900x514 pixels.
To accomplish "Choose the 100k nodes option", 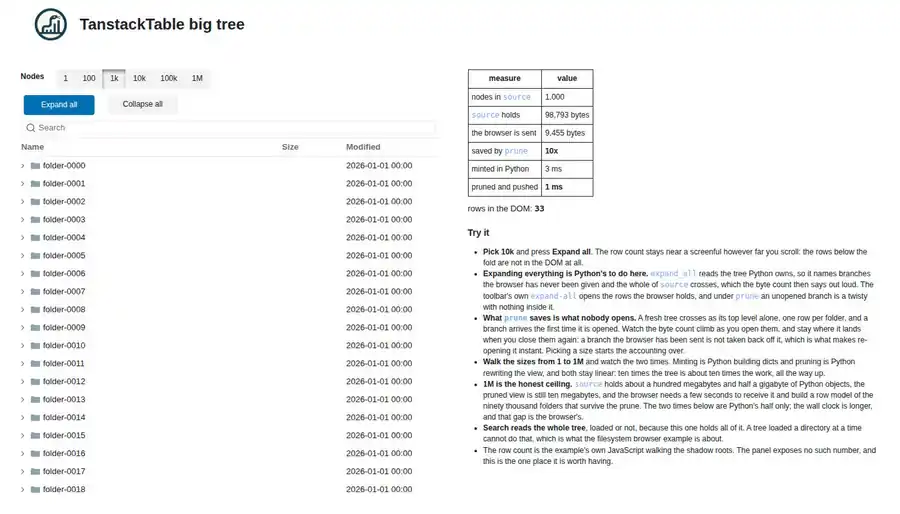I will pyautogui.click(x=169, y=79).
